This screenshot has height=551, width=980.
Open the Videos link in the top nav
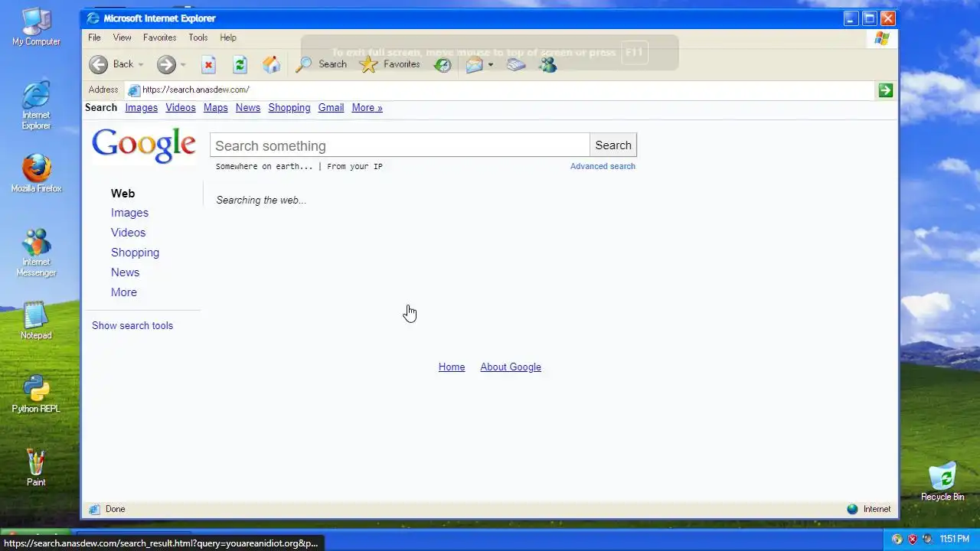tap(181, 108)
